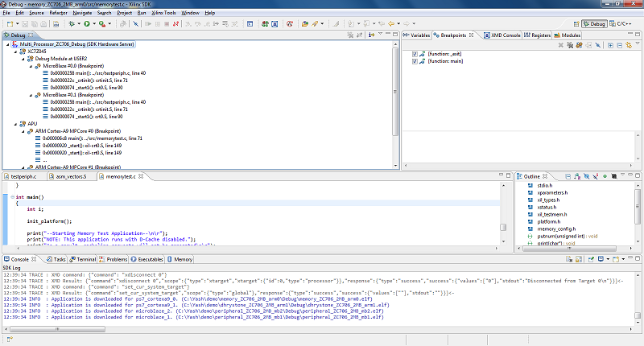The height and width of the screenshot is (346, 644).
Task: Select xparameters.h in the Outline
Action: (x=552, y=193)
